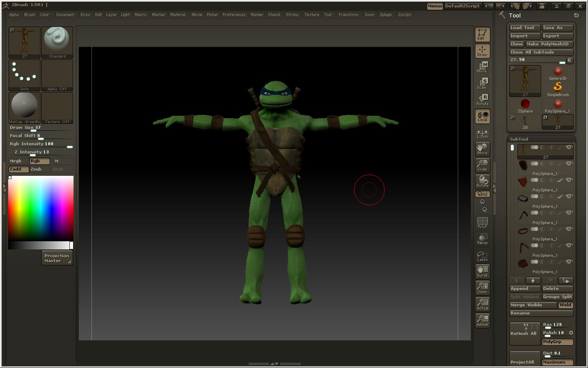The image size is (588, 368).
Task: Enable Lasso selection mode
Action: point(482,256)
